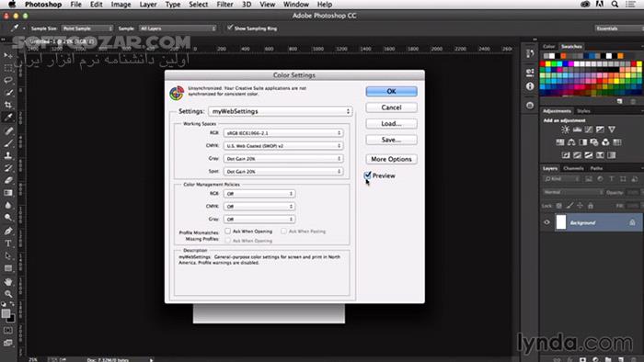
Task: Select the Horizontal Type tool
Action: pos(7,243)
